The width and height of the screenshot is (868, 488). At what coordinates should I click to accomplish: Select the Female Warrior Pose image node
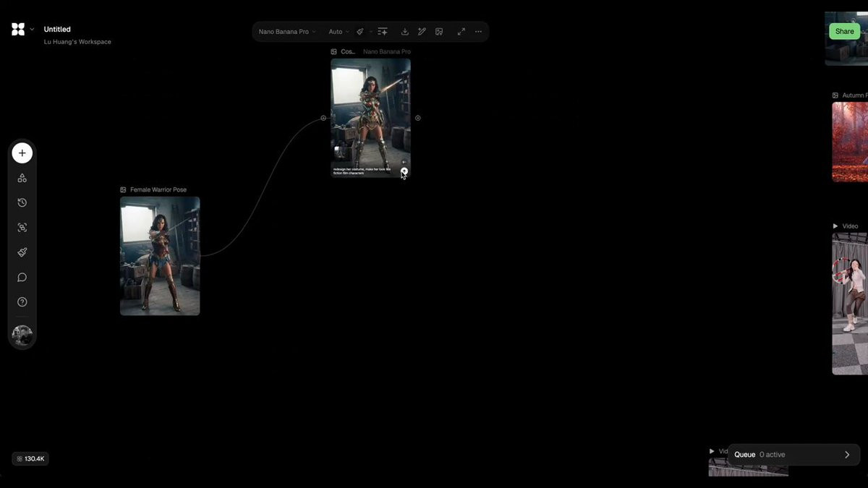pyautogui.click(x=160, y=256)
